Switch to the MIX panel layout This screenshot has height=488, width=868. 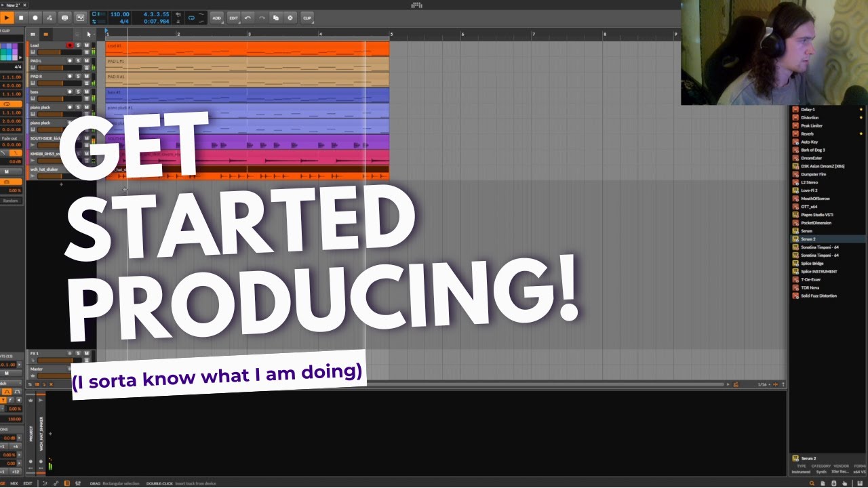click(14, 483)
